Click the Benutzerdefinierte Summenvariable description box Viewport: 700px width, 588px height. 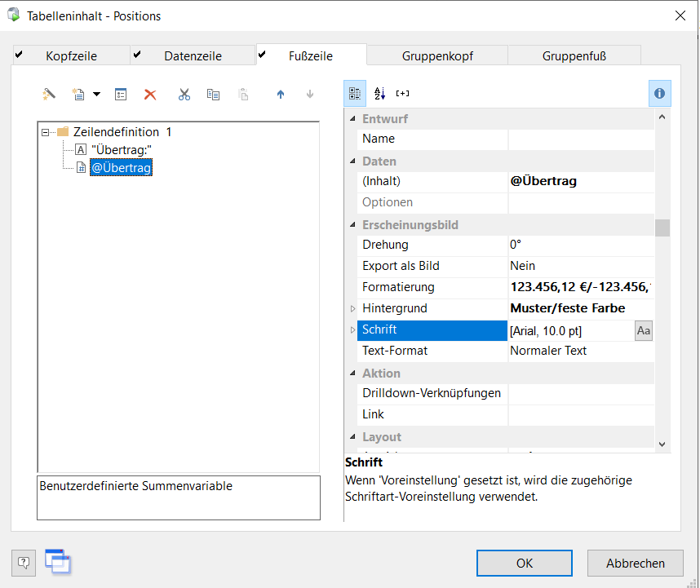[179, 497]
